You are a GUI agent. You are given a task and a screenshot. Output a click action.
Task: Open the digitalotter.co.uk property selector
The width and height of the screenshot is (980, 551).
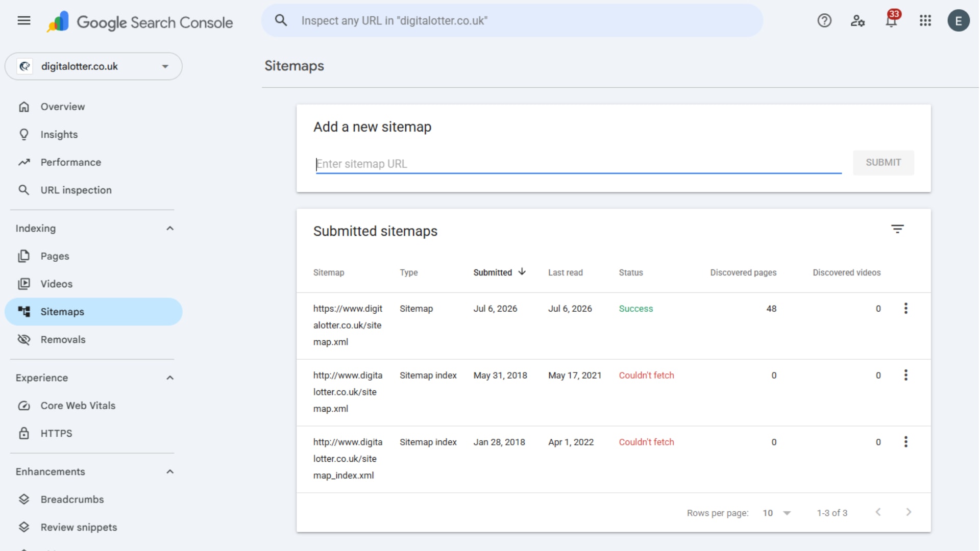(x=93, y=66)
